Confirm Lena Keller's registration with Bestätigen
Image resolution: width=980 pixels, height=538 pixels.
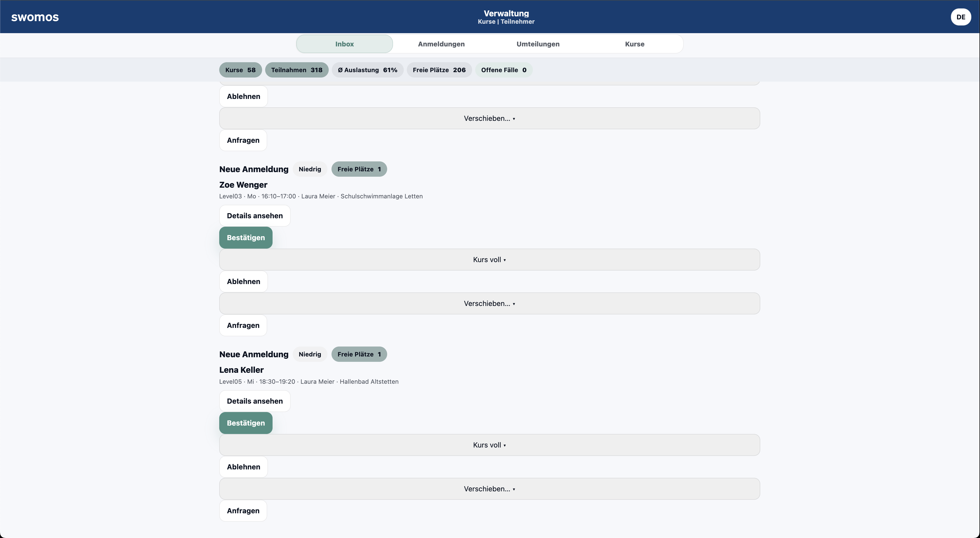point(246,423)
